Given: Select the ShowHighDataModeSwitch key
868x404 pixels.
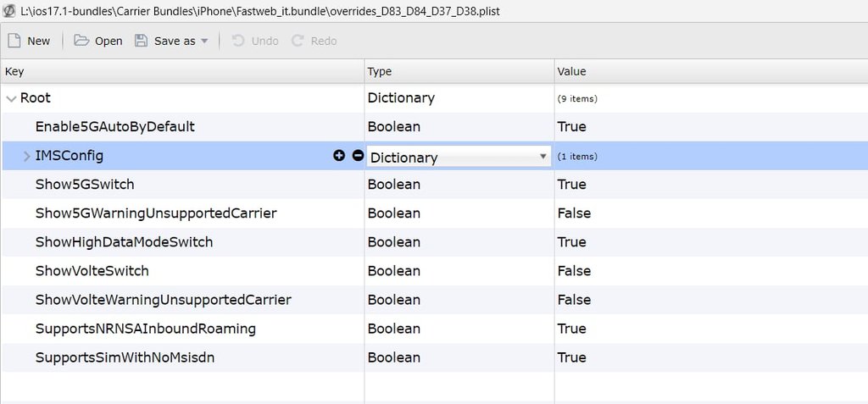Looking at the screenshot, I should [124, 242].
